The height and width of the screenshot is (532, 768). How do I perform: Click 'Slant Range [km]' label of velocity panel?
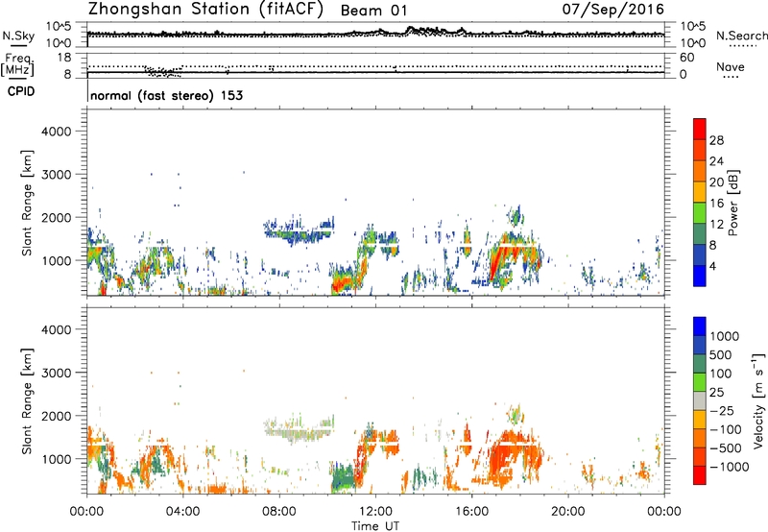tap(27, 401)
